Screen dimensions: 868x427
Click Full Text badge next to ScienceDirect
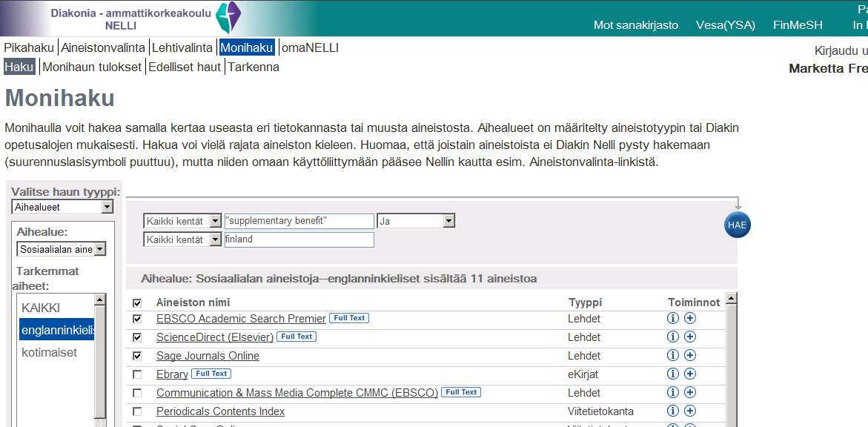296,336
